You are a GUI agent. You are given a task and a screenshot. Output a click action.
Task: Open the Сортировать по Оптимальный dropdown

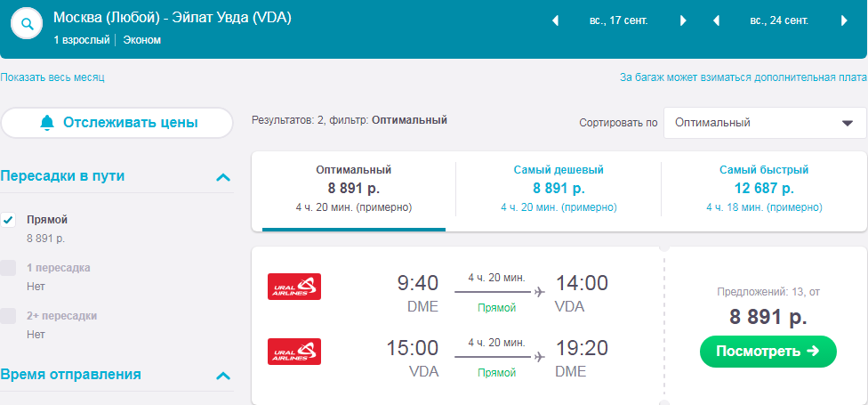pyautogui.click(x=765, y=123)
